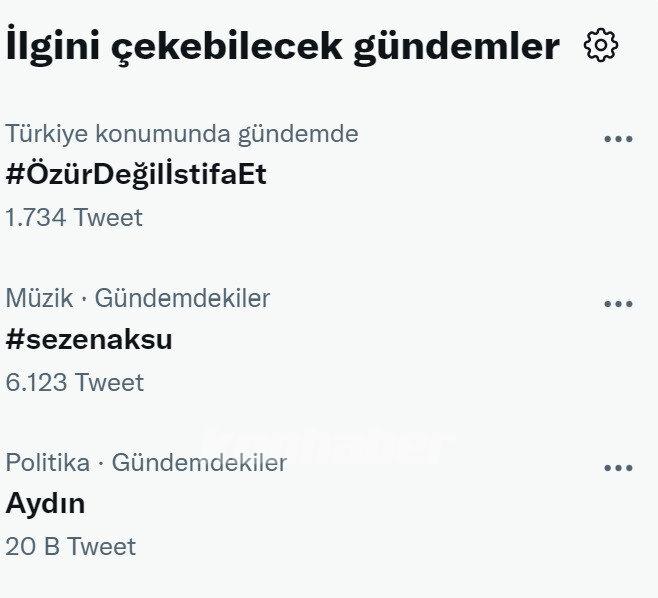Viewport: 658px width, 598px height.
Task: Open trends settings gear icon
Action: coord(601,45)
